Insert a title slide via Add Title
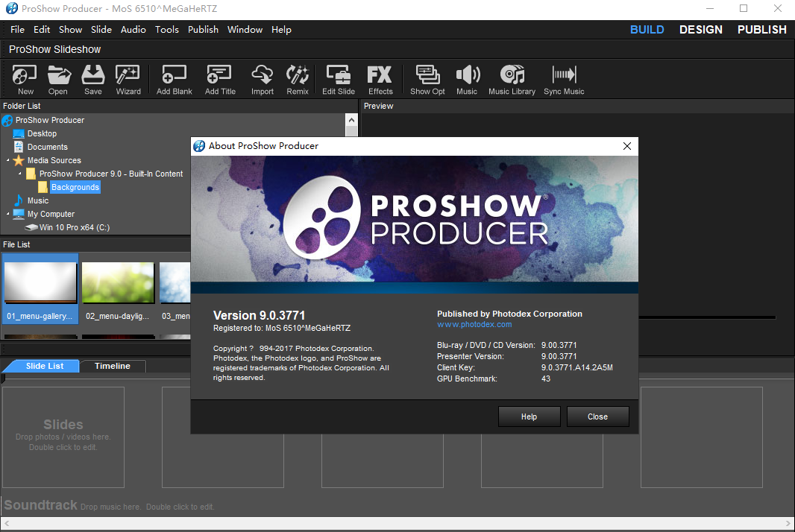795x532 pixels. tap(220, 80)
